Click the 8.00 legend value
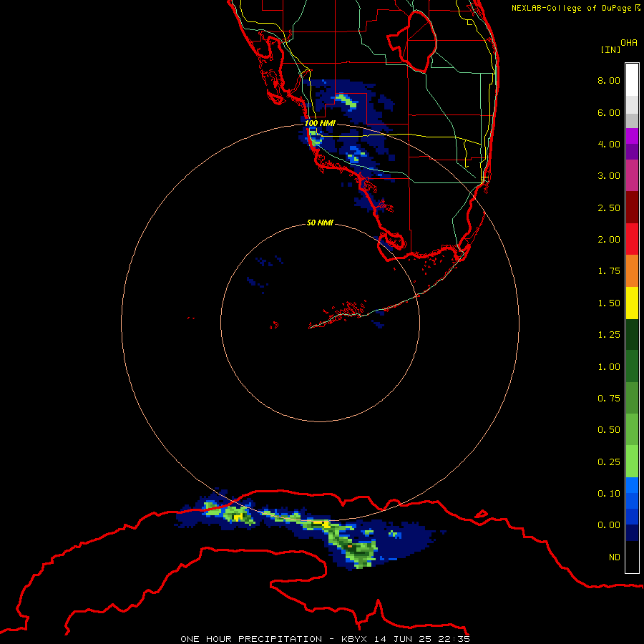This screenshot has height=644, width=644. tap(609, 80)
